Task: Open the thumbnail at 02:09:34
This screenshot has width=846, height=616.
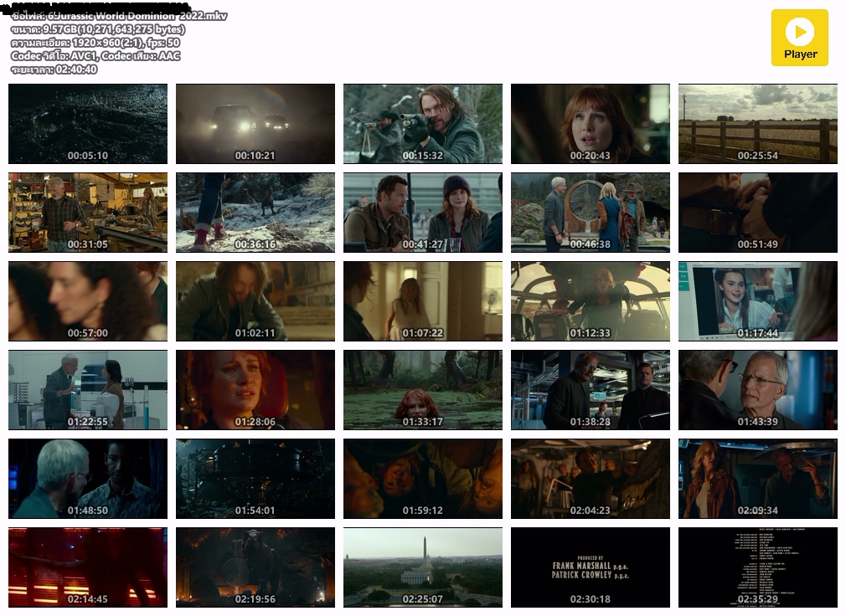Action: (758, 479)
